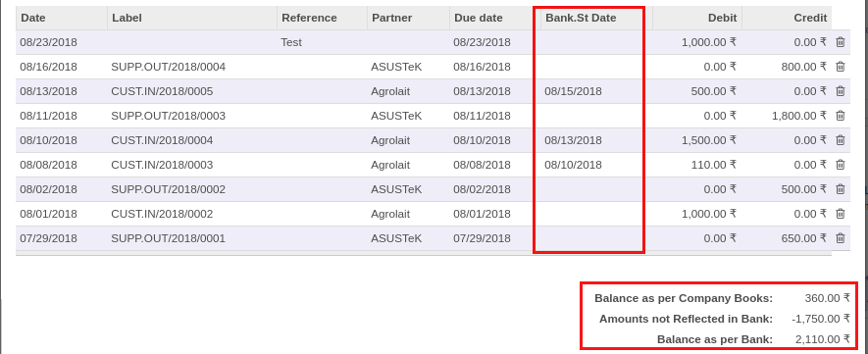Remove the SUPP.OUT/2018/0003 line with trash icon
The image size is (868, 354).
point(840,116)
